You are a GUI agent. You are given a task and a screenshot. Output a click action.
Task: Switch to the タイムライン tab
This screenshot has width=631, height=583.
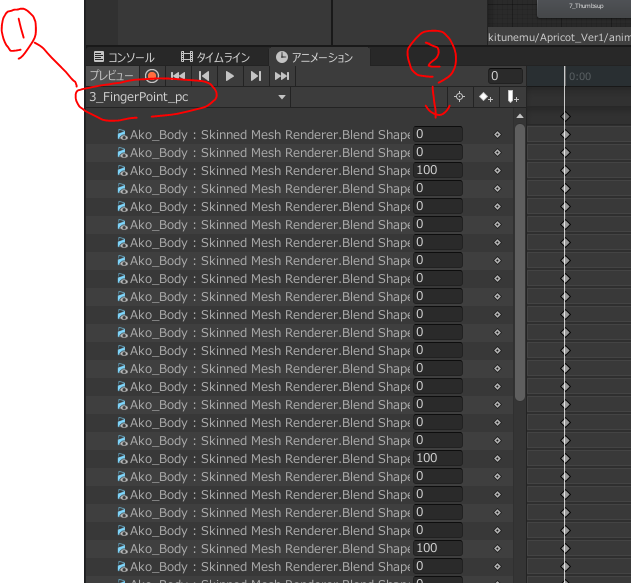(214, 57)
